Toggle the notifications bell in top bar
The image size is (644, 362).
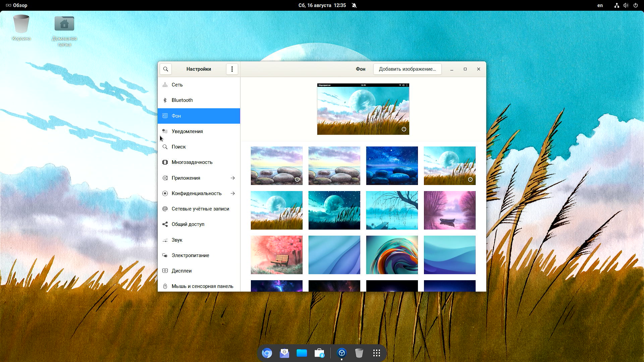tap(354, 5)
